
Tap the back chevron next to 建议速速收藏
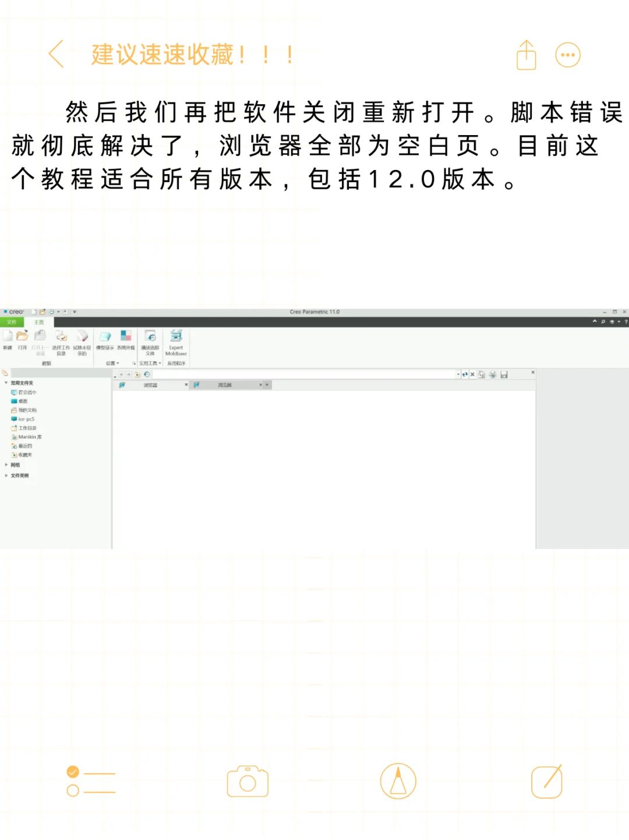[x=56, y=55]
